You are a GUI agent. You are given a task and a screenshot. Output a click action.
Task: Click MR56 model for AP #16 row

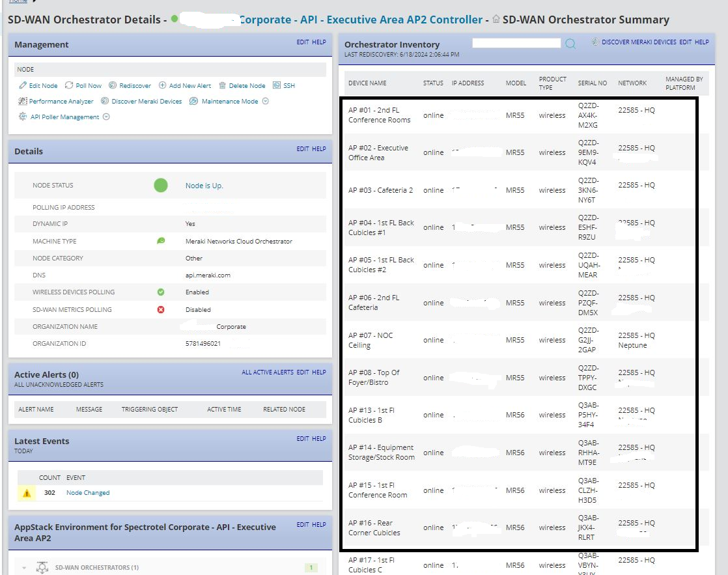(x=515, y=527)
